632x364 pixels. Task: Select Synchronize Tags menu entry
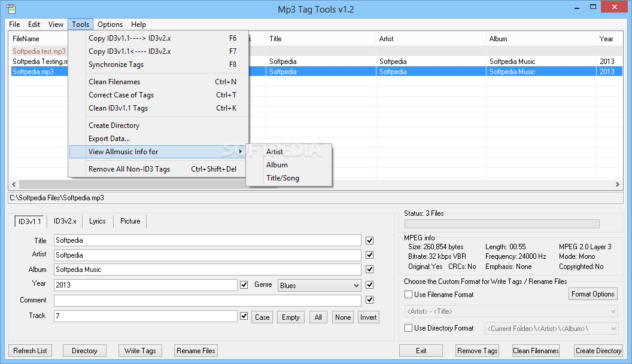[159, 65]
